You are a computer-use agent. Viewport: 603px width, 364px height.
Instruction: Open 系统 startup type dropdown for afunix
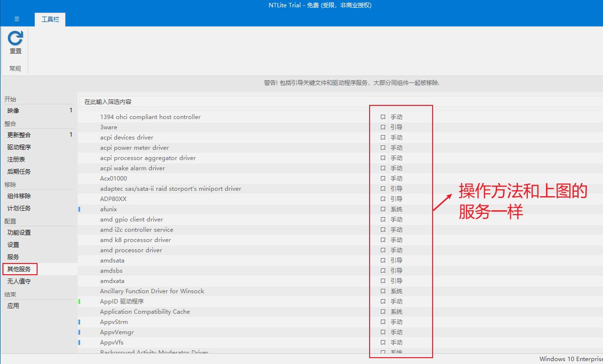[x=396, y=209]
